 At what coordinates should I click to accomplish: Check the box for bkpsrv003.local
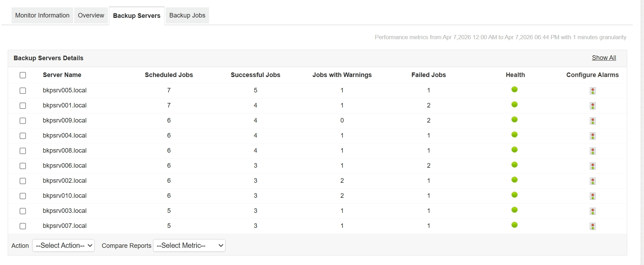tap(23, 211)
